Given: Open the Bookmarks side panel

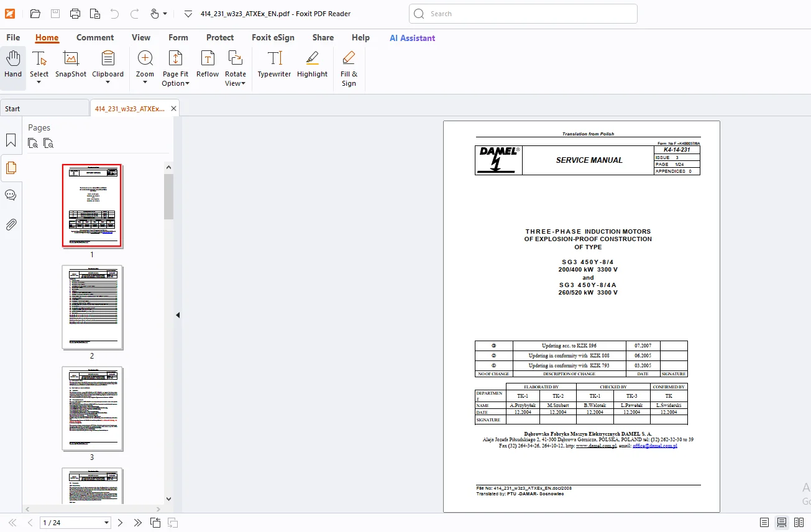Looking at the screenshot, I should point(11,140).
